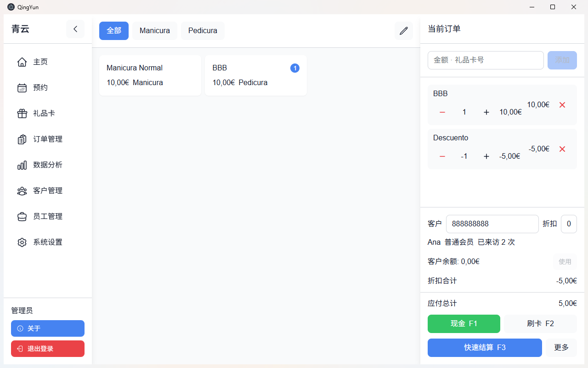Open 订单管理 order management
588x368 pixels.
click(x=48, y=139)
